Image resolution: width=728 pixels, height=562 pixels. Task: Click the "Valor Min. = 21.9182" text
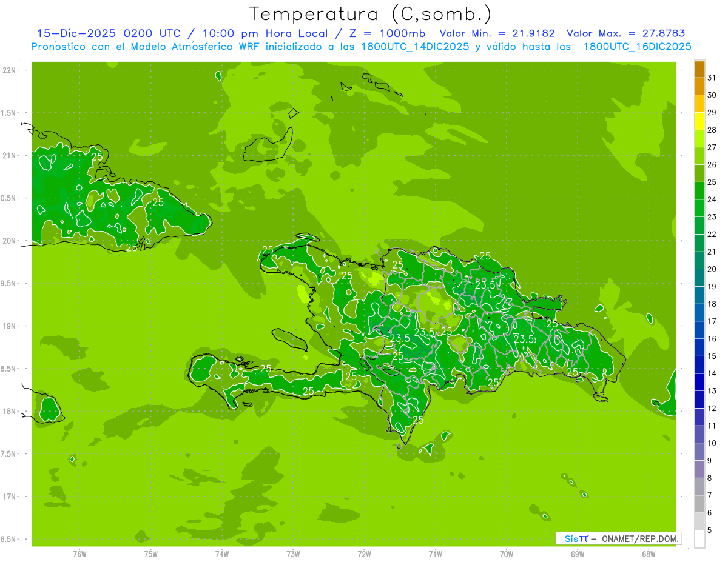click(x=497, y=33)
